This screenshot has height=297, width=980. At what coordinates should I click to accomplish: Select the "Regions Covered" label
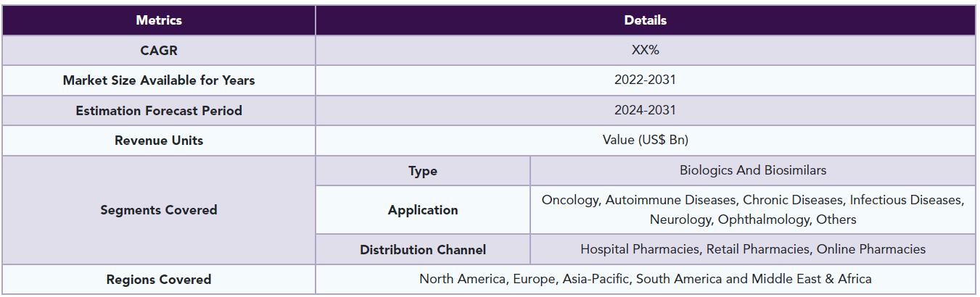(x=159, y=279)
